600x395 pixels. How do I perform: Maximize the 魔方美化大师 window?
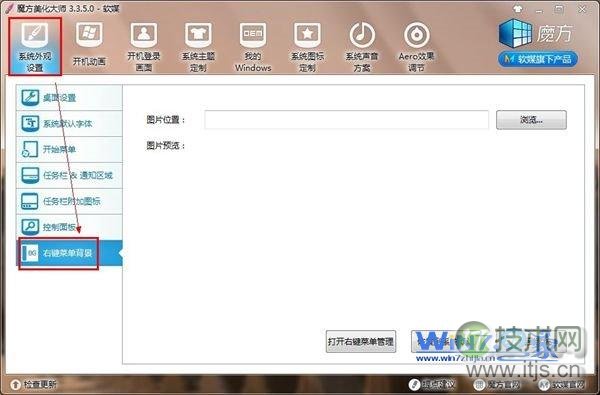coord(560,10)
